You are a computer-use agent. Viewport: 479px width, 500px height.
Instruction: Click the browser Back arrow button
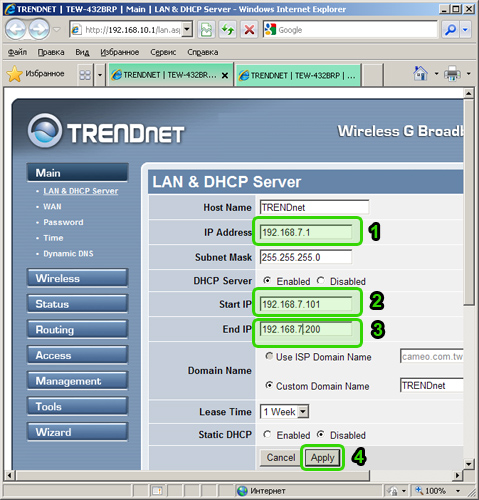(16, 30)
